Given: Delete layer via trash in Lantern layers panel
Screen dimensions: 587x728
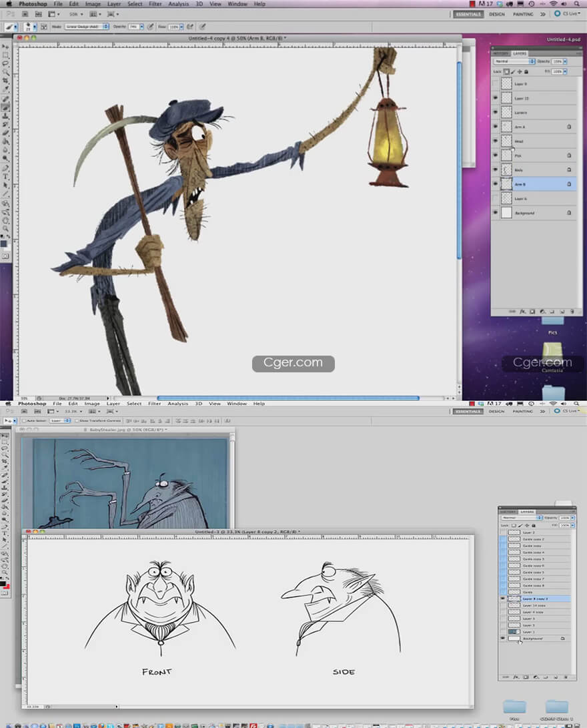Looking at the screenshot, I should click(572, 312).
